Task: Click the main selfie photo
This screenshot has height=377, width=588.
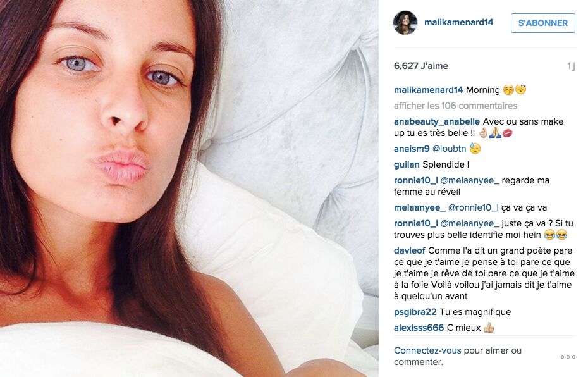Action: point(189,188)
